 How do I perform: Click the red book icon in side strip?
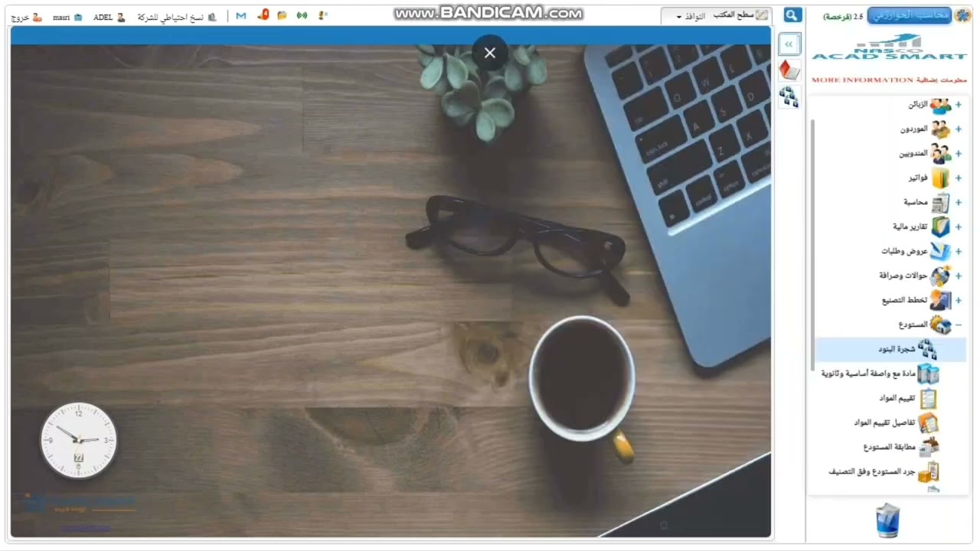coord(789,70)
